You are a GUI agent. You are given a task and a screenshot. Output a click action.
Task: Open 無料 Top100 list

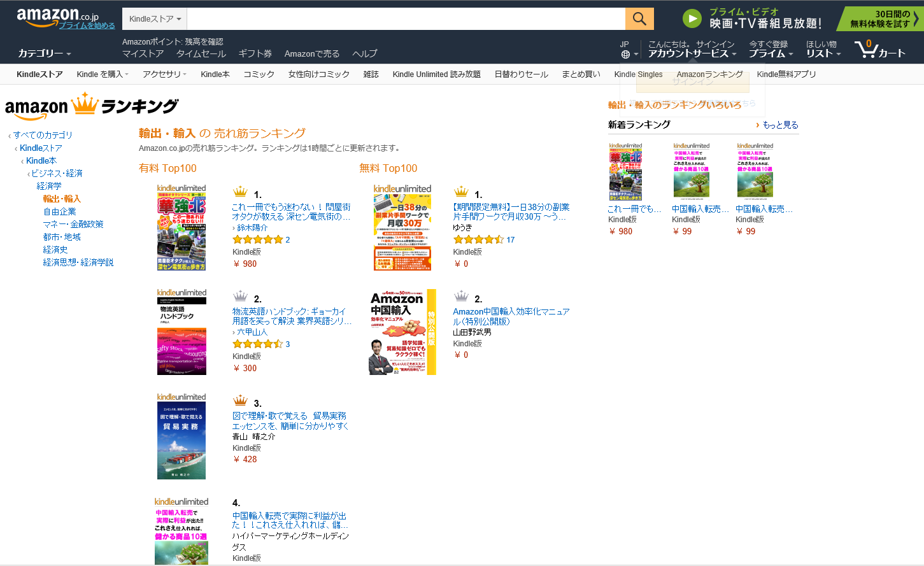click(388, 168)
